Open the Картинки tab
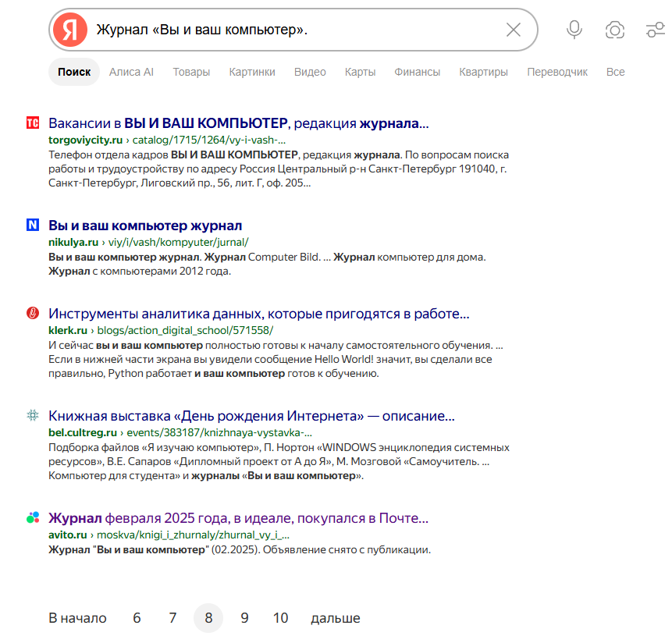The height and width of the screenshot is (636, 672). coord(252,72)
